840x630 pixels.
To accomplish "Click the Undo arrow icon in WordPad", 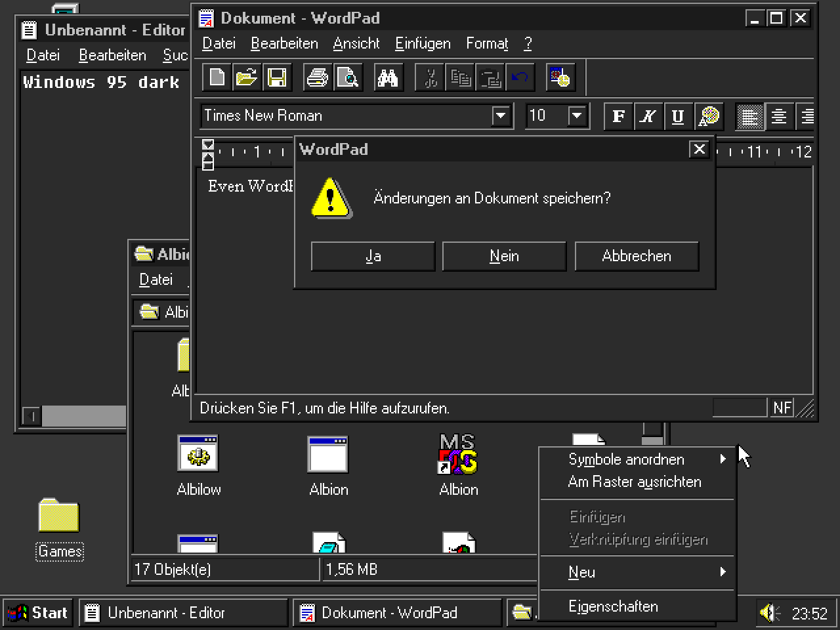I will [x=520, y=77].
